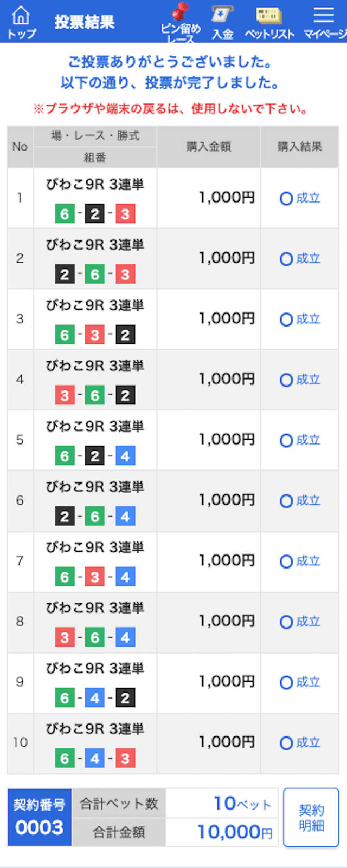The image size is (347, 868).
Task: Select the 1,000円 amount in row 6
Action: pyautogui.click(x=227, y=500)
